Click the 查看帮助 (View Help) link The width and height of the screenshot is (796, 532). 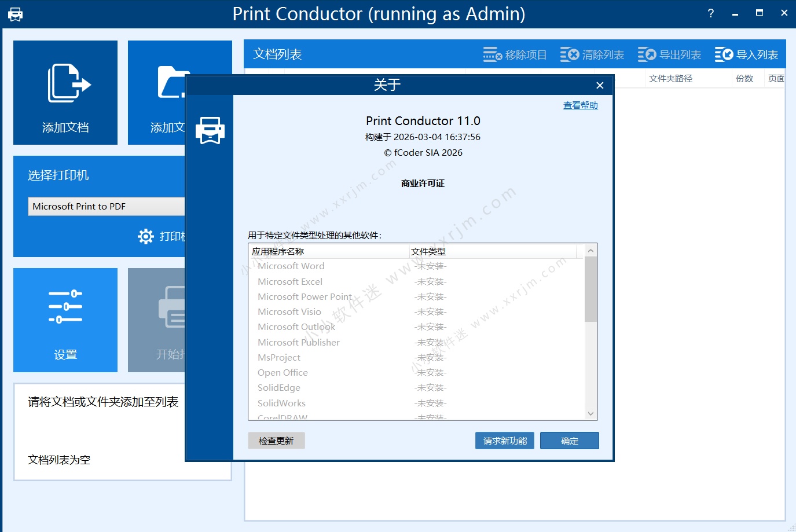[580, 105]
